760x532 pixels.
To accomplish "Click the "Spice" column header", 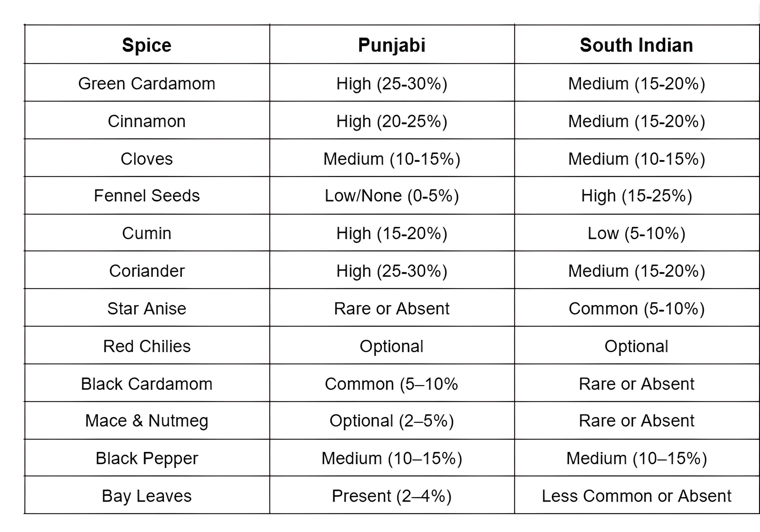I will pyautogui.click(x=147, y=45).
